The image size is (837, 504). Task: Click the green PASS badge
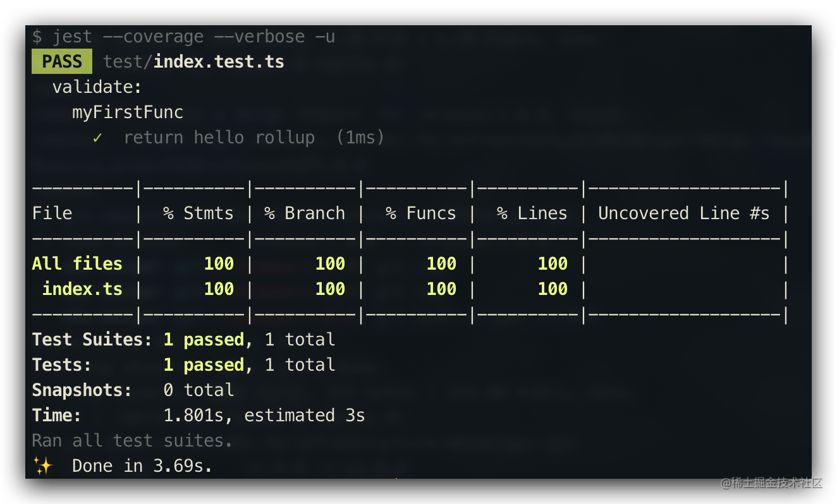pos(62,62)
